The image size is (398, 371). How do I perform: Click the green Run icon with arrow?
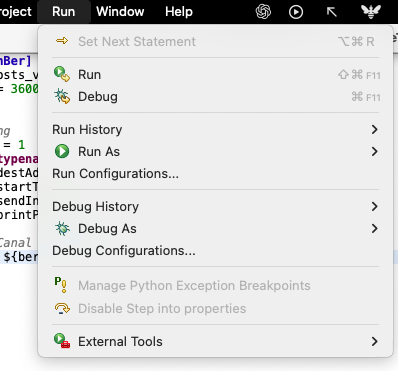click(x=62, y=74)
